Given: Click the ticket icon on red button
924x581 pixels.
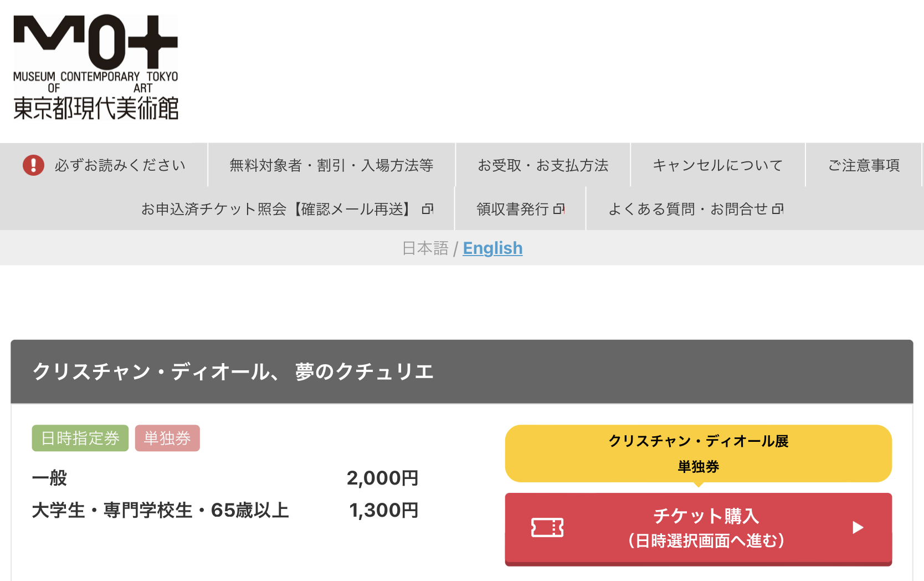Looking at the screenshot, I should [547, 528].
